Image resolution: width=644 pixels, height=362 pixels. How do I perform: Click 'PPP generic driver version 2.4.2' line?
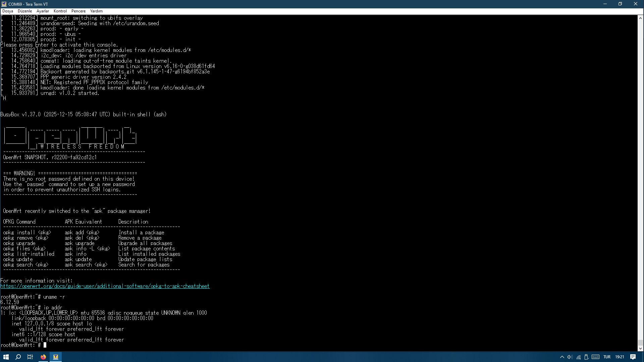[84, 77]
